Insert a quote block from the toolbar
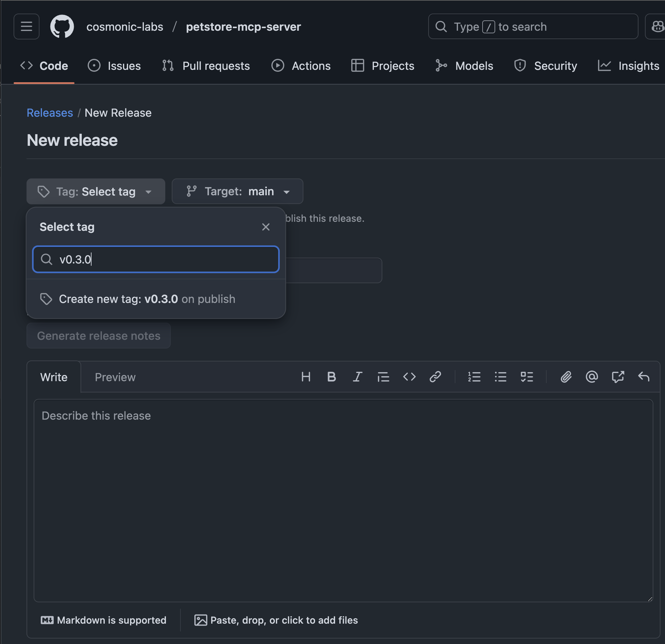Image resolution: width=665 pixels, height=644 pixels. click(383, 377)
